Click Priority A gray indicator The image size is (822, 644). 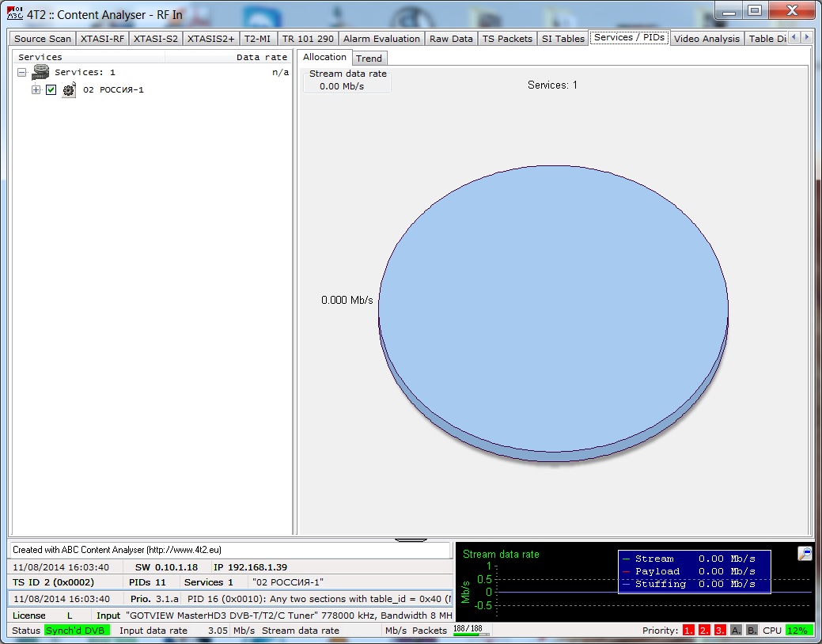pyautogui.click(x=736, y=631)
